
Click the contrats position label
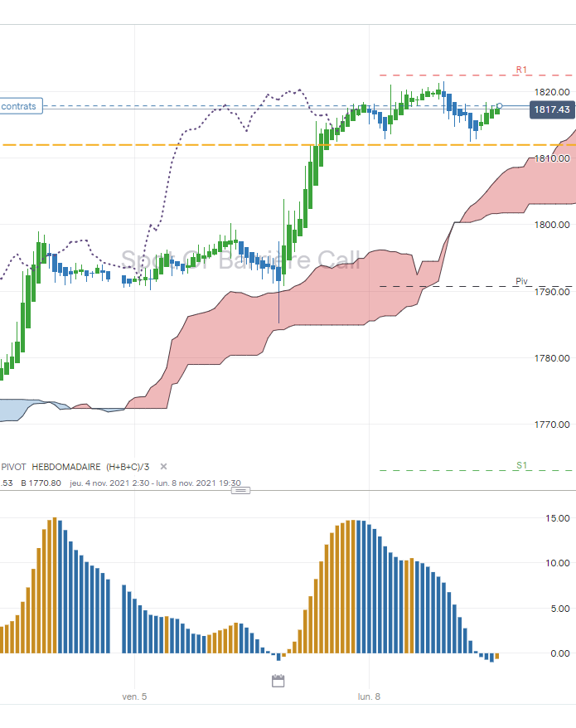pyautogui.click(x=21, y=106)
